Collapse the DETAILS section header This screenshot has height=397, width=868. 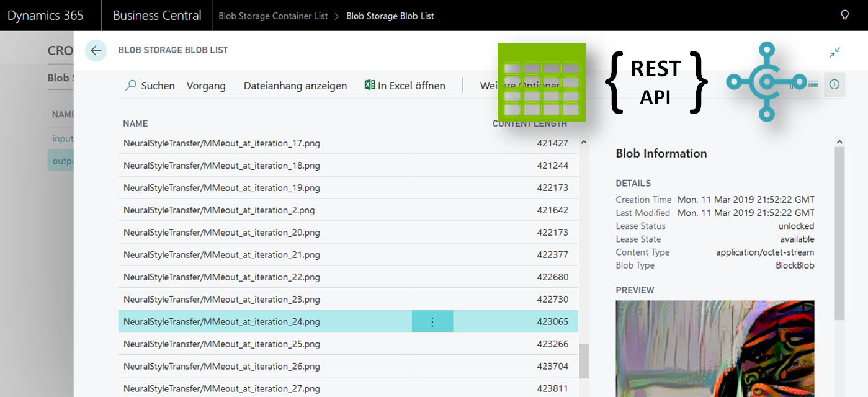point(633,183)
